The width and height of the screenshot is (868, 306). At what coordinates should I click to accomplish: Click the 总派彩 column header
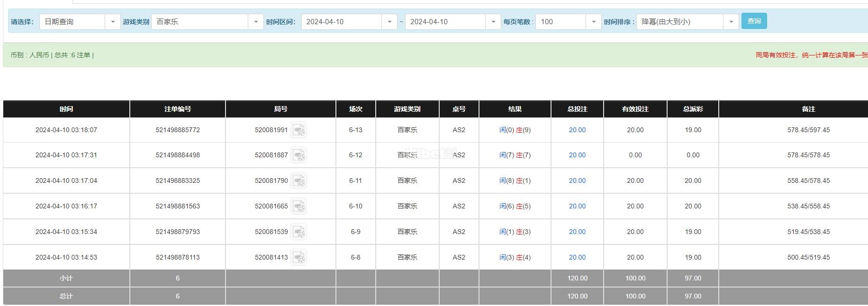[x=693, y=109]
